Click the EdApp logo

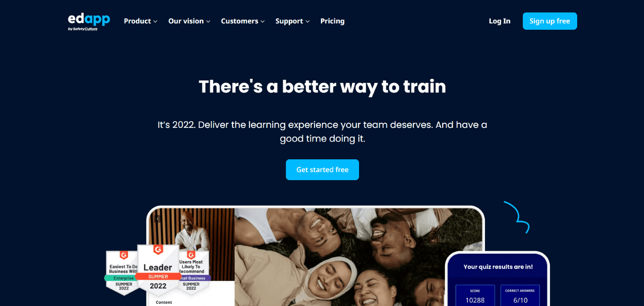point(89,21)
